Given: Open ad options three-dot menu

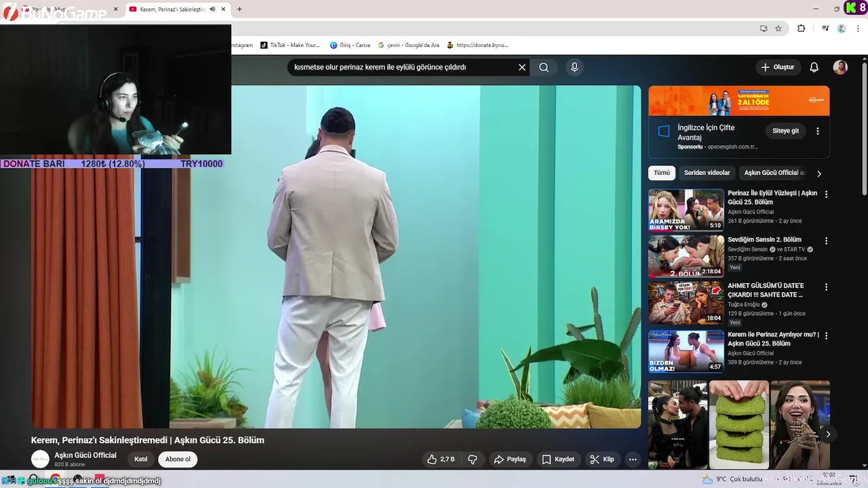Looking at the screenshot, I should coord(817,131).
